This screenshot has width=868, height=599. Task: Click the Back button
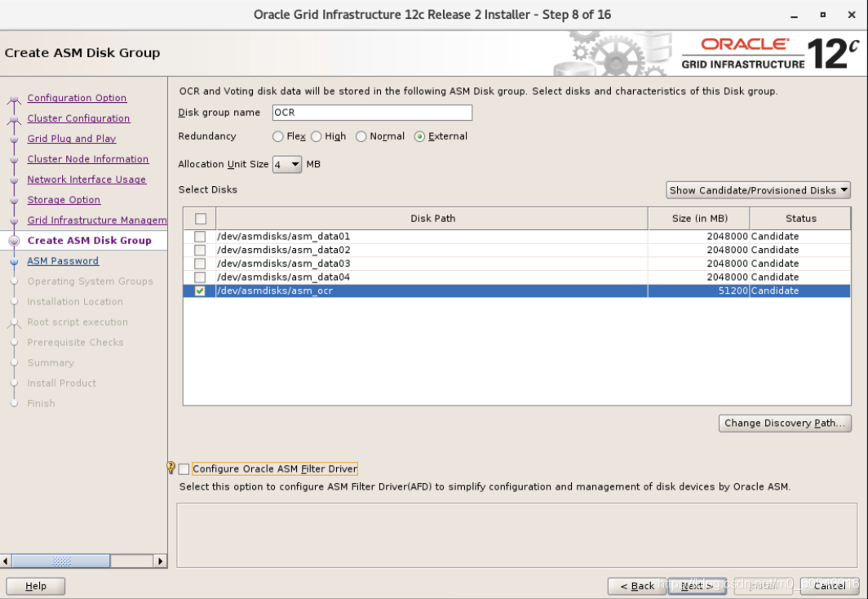click(637, 586)
